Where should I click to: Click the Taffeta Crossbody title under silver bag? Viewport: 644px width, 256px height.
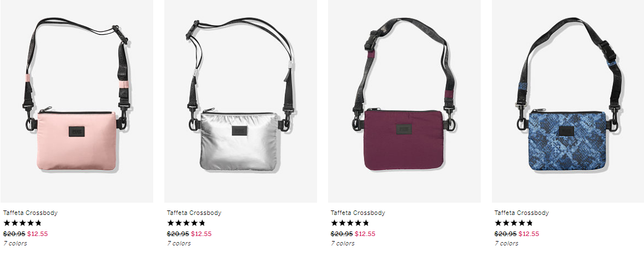(x=194, y=213)
